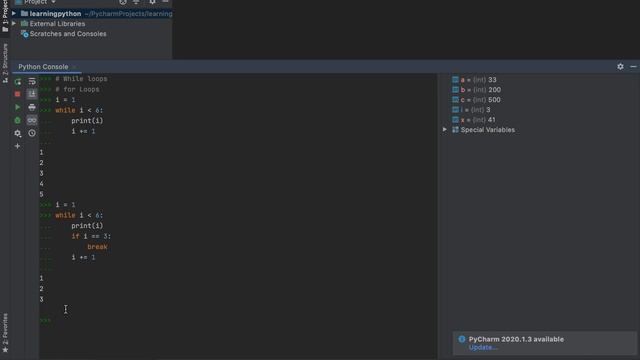The image size is (640, 360).
Task: Expand Special Variables in variables pane
Action: (445, 130)
